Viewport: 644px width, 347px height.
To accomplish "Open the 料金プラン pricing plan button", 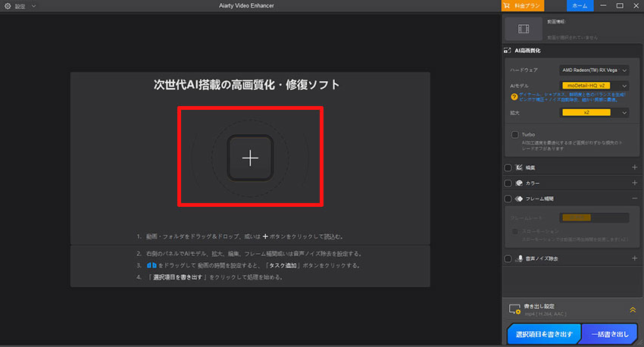I will 523,6.
